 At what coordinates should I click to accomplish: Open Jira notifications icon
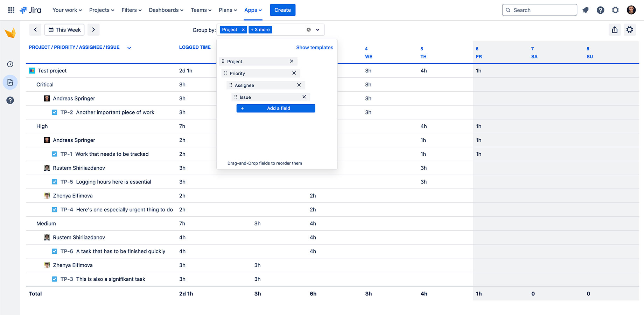pos(586,10)
